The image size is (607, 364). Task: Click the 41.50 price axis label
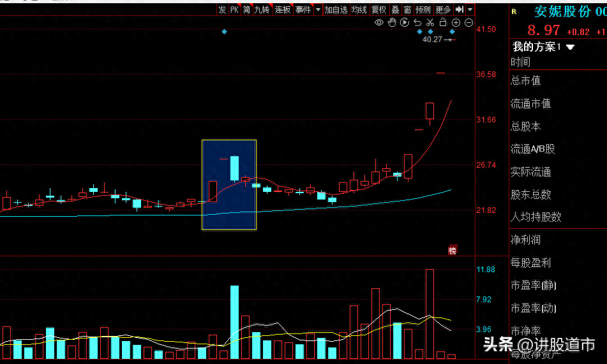pos(486,29)
